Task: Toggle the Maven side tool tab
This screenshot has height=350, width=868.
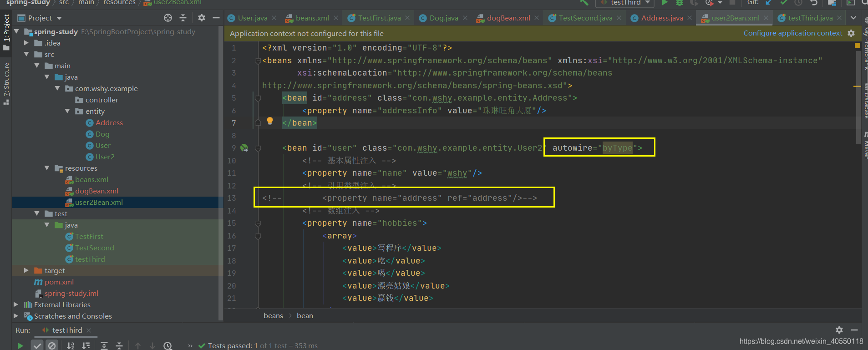Action: [x=865, y=146]
